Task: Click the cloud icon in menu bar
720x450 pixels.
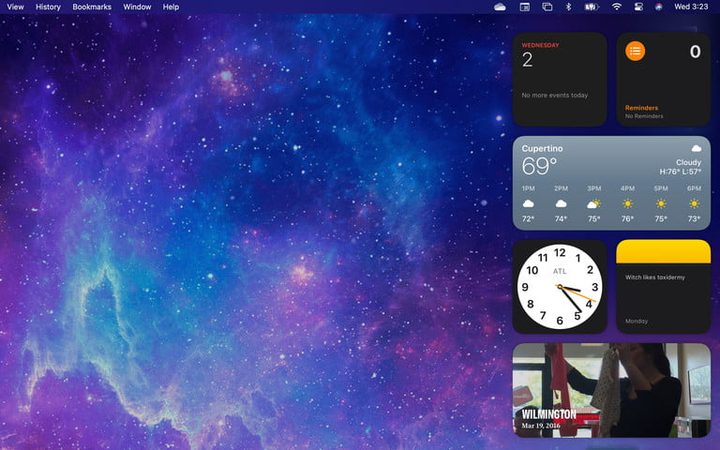Action: pos(500,7)
